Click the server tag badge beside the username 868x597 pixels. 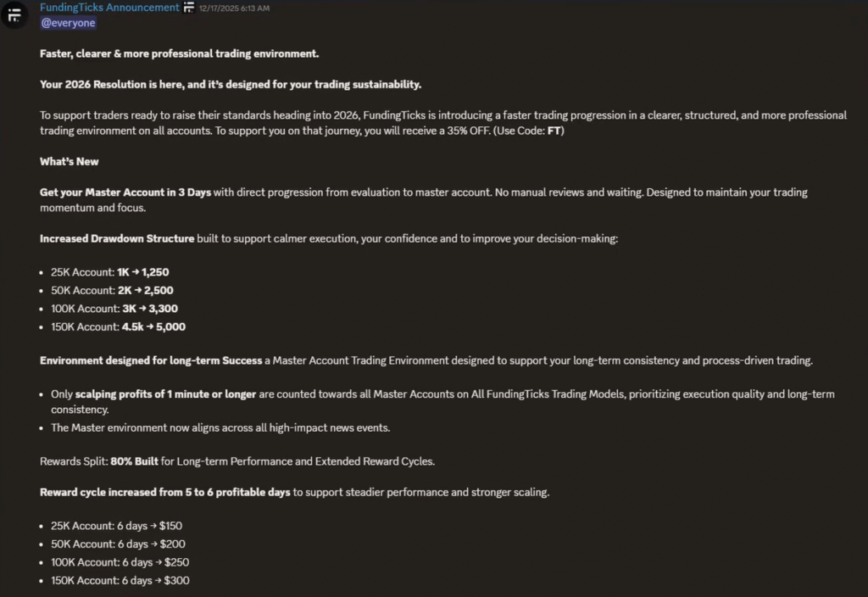189,8
